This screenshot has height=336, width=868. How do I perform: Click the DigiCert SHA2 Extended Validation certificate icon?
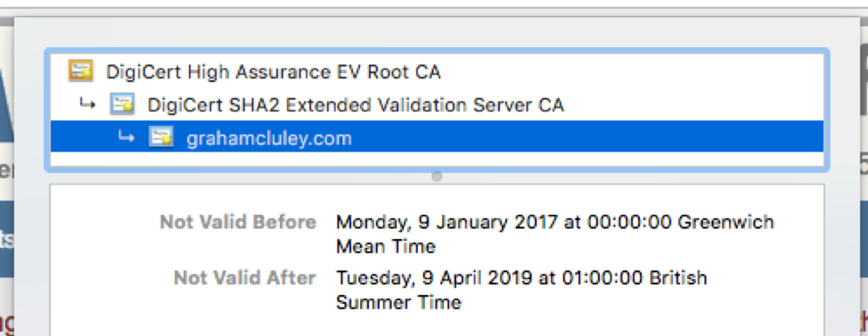[x=122, y=104]
